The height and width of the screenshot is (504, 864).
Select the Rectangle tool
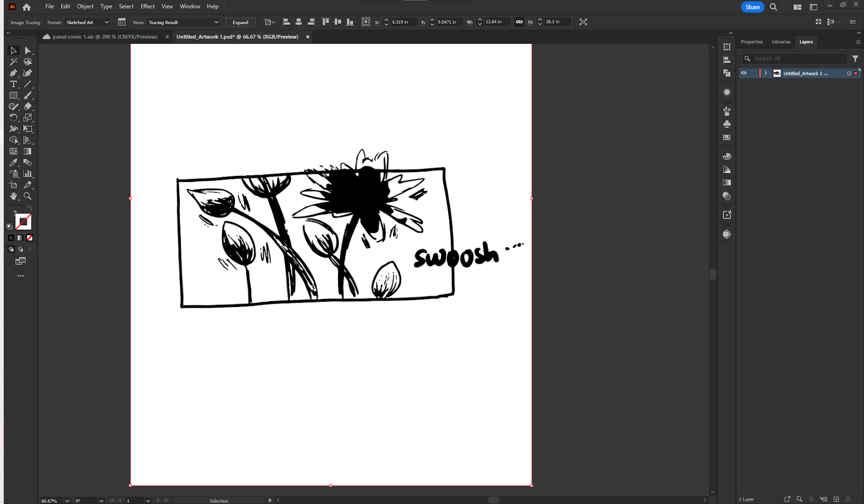point(13,96)
